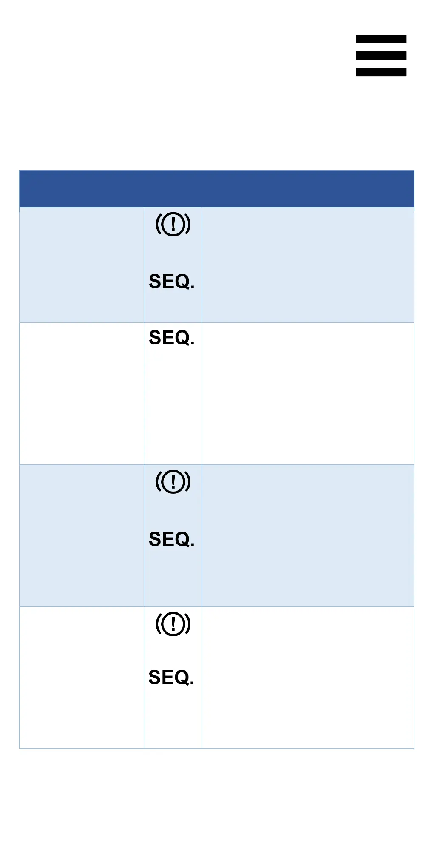Viewport: 434px width, 868px height.
Task: Click the left cell of third table row
Action: (82, 535)
